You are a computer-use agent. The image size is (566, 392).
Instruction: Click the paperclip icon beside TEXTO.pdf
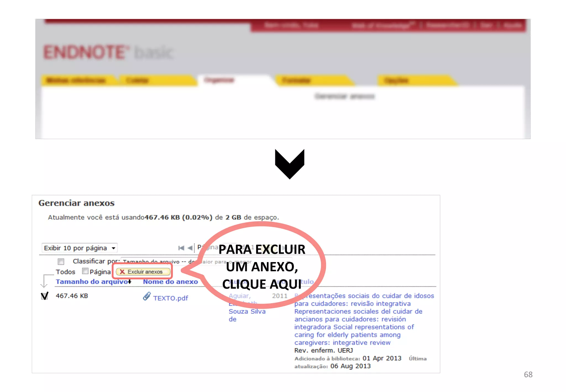click(x=147, y=296)
